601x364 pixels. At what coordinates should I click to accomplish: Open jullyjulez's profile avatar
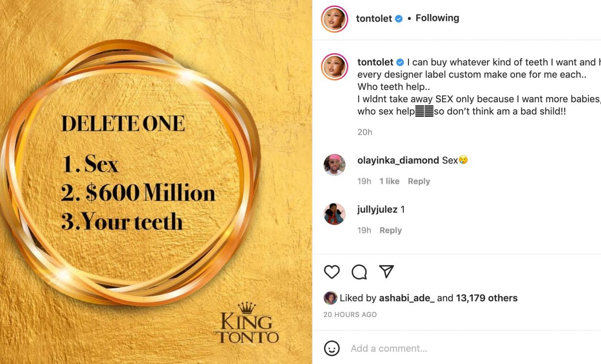click(x=335, y=214)
